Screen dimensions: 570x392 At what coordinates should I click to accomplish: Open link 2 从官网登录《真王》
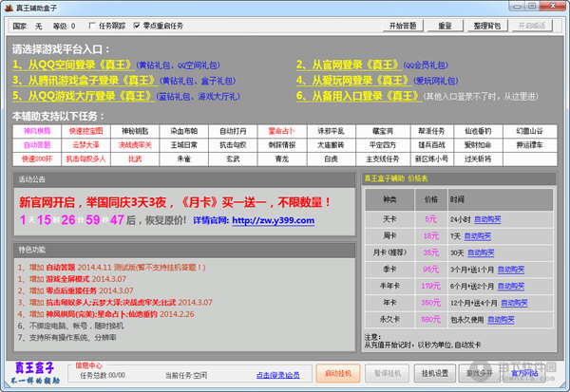tap(349, 65)
